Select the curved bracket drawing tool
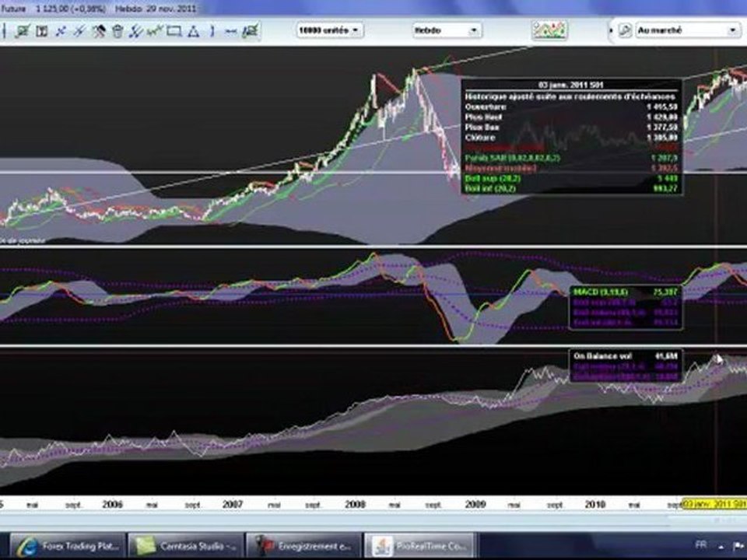Screen dimensions: 747x560 click(212, 31)
